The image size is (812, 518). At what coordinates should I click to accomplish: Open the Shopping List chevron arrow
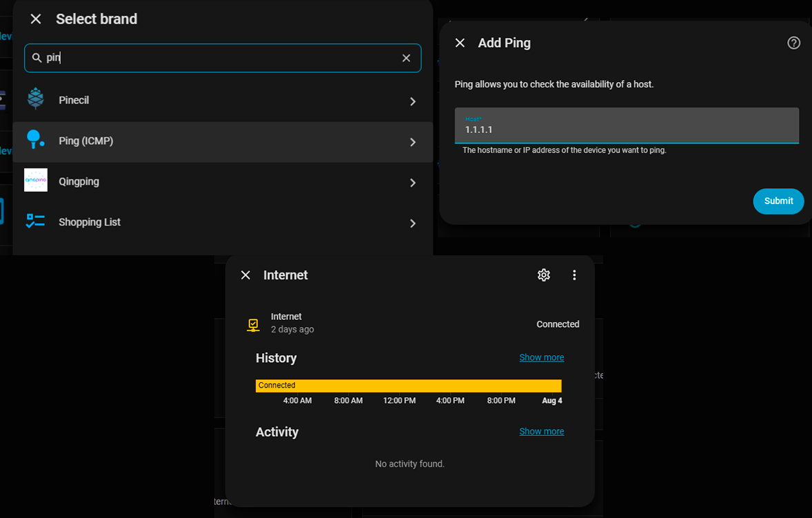[413, 223]
